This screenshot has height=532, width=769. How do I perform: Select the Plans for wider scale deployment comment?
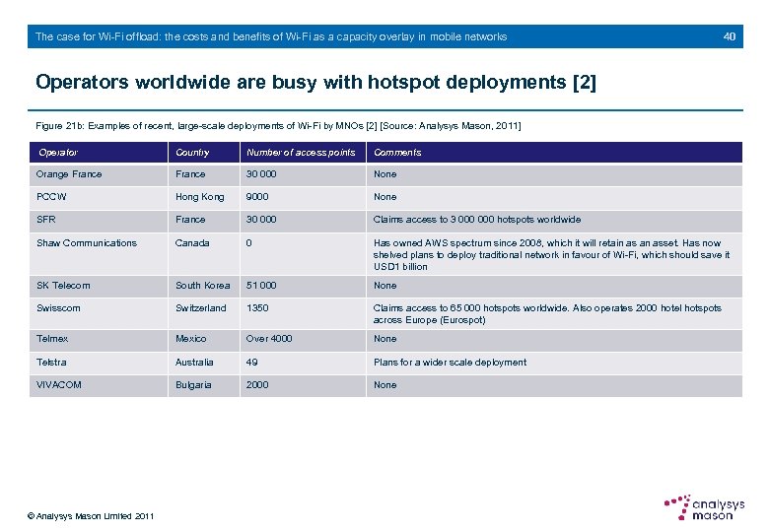450,363
